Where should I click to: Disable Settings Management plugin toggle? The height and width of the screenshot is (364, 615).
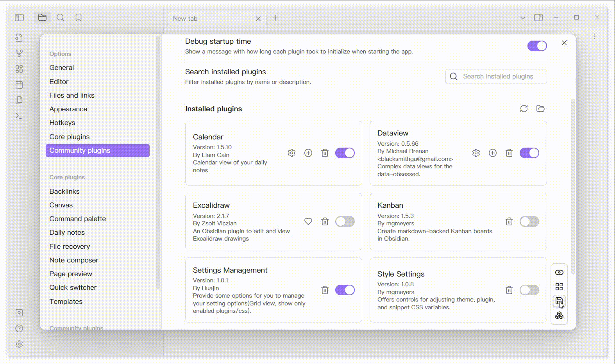[345, 290]
